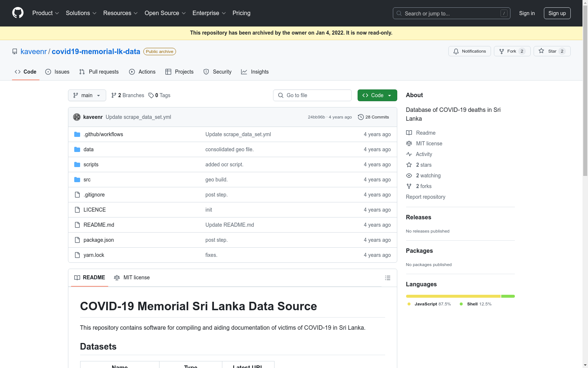
Task: Expand the Open Source menu
Action: coord(165,13)
